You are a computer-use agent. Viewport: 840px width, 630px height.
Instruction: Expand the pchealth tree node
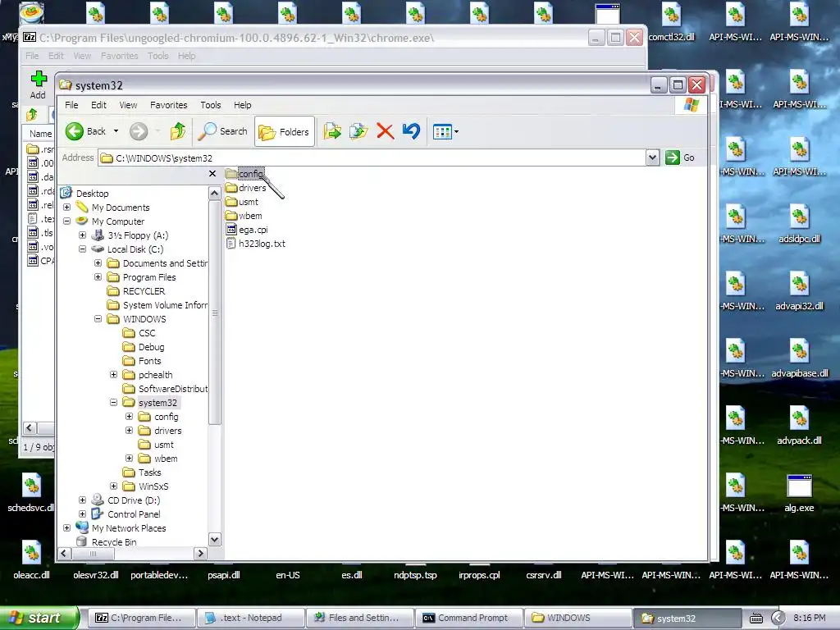(x=113, y=374)
